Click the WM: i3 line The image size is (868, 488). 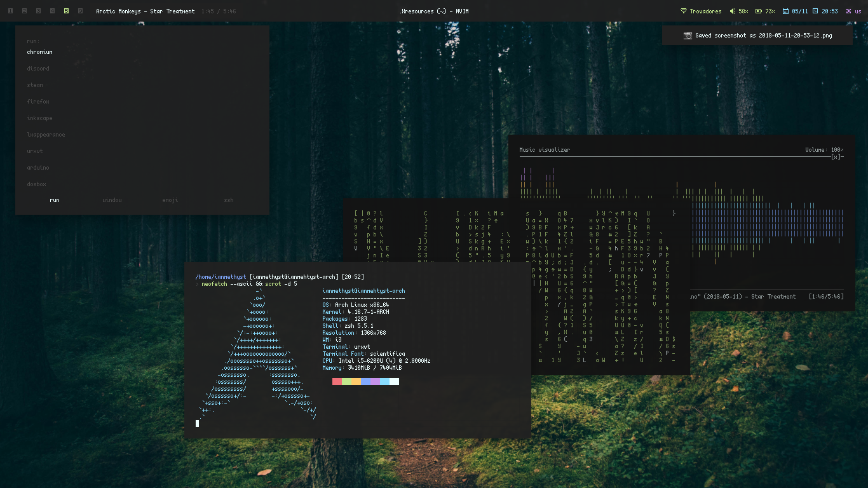(332, 340)
